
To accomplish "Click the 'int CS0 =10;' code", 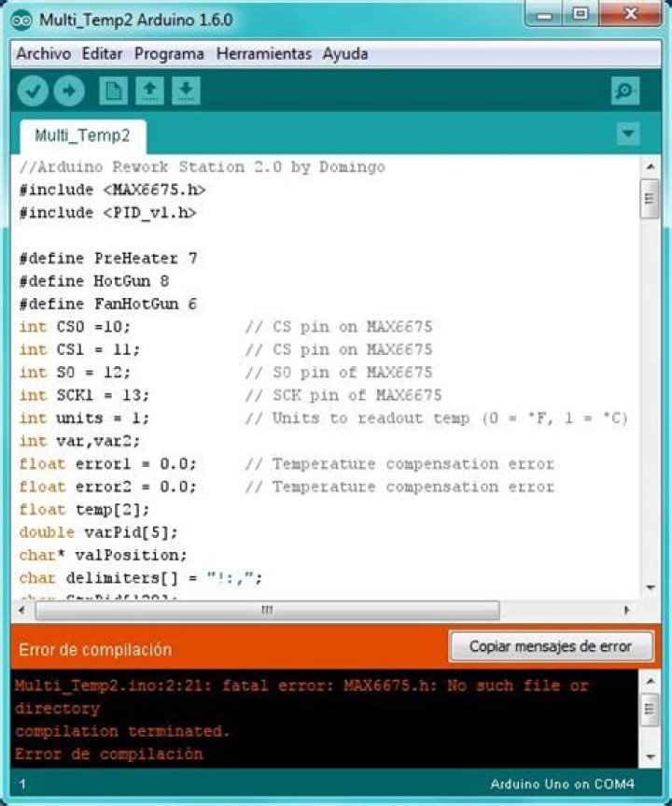I will [x=75, y=327].
